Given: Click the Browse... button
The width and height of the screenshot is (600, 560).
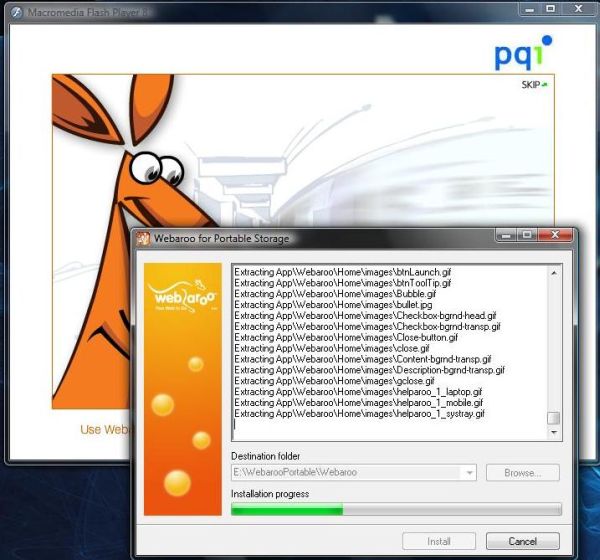Looking at the screenshot, I should pyautogui.click(x=523, y=473).
